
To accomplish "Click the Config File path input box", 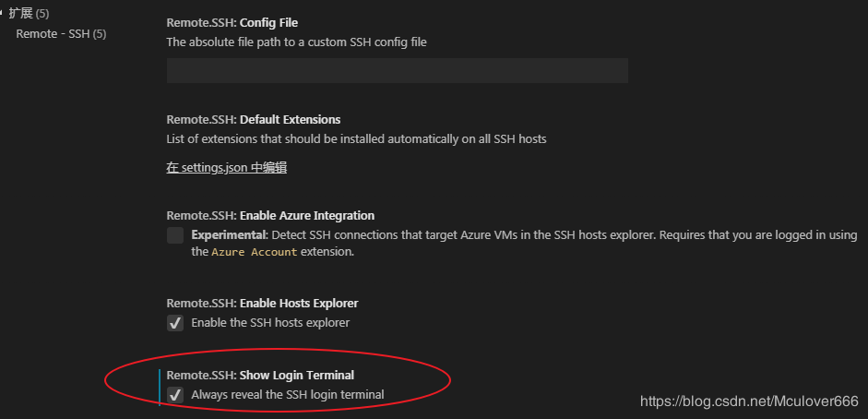I will coord(397,71).
